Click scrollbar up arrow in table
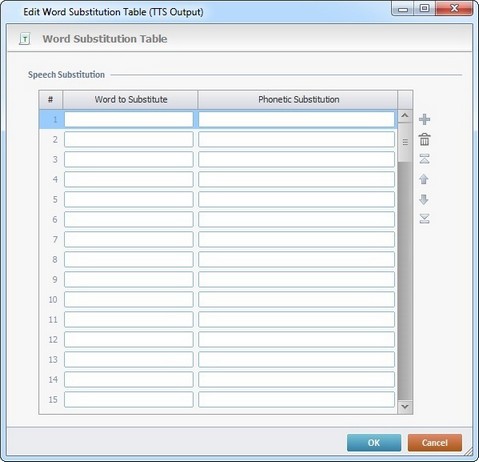The width and height of the screenshot is (479, 462). coord(405,116)
